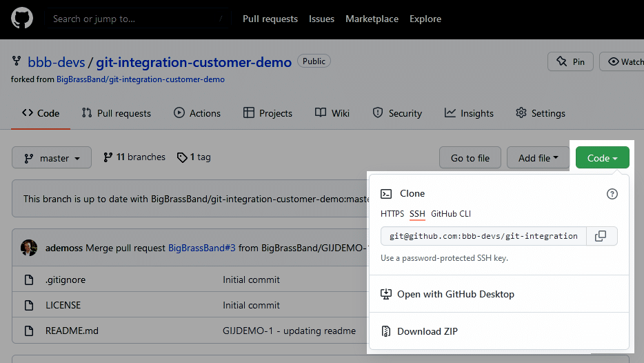Viewport: 644px width, 363px height.
Task: Click the Pin button
Action: [x=570, y=61]
